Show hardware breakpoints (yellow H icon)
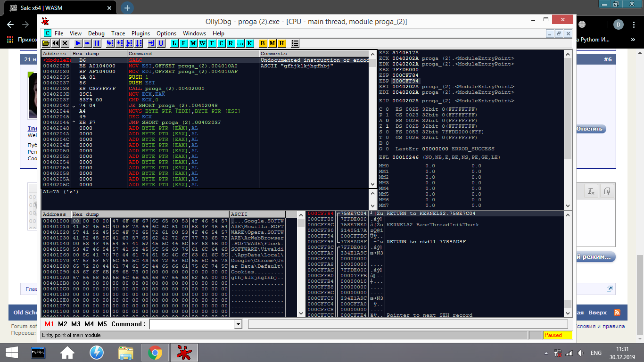 (282, 43)
